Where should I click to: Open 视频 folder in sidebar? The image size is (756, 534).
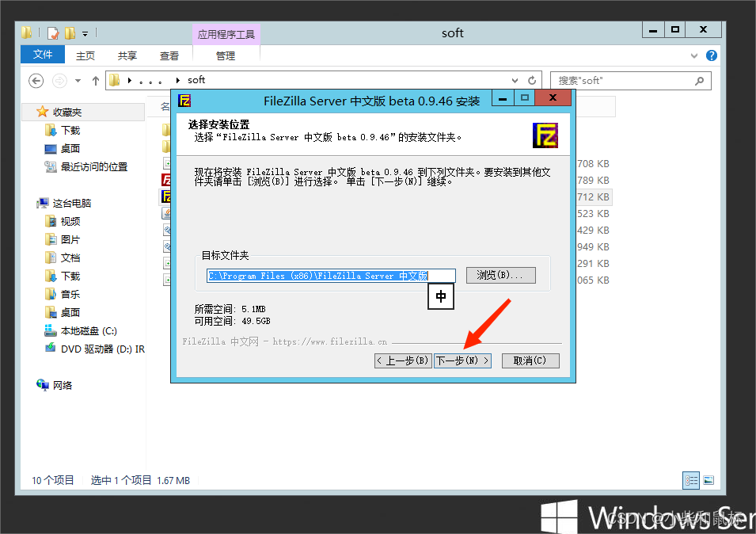tap(70, 221)
